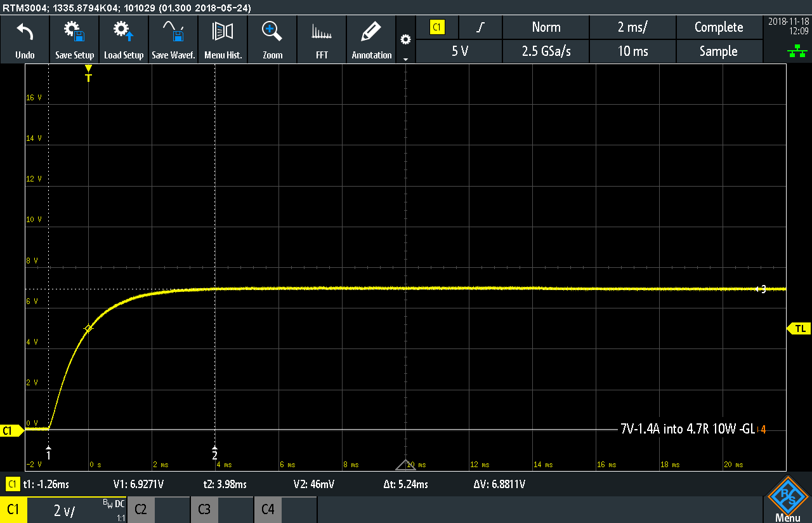The image size is (812, 523).
Task: Select cursor 2 marker on time axis
Action: coord(214,453)
